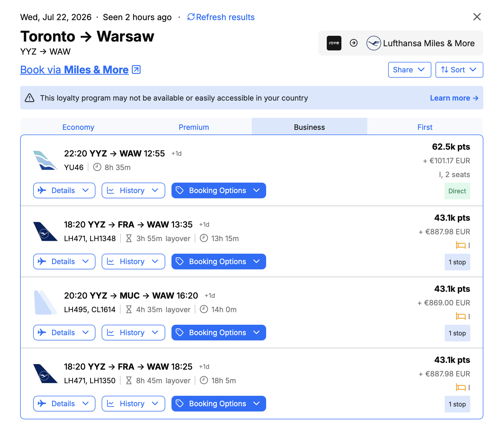Viewport: 504px width, 430px height.
Task: Select the Business cabin tab
Action: point(309,127)
